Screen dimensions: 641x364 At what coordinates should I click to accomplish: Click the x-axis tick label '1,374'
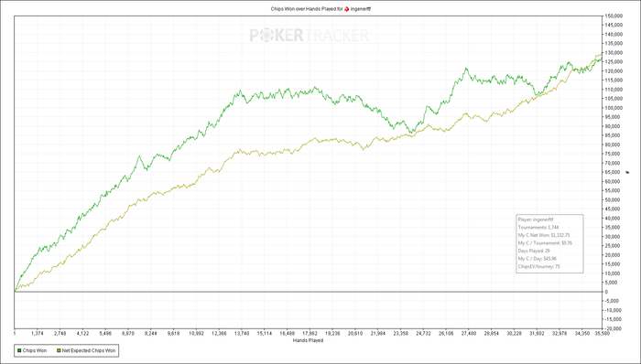coord(38,334)
